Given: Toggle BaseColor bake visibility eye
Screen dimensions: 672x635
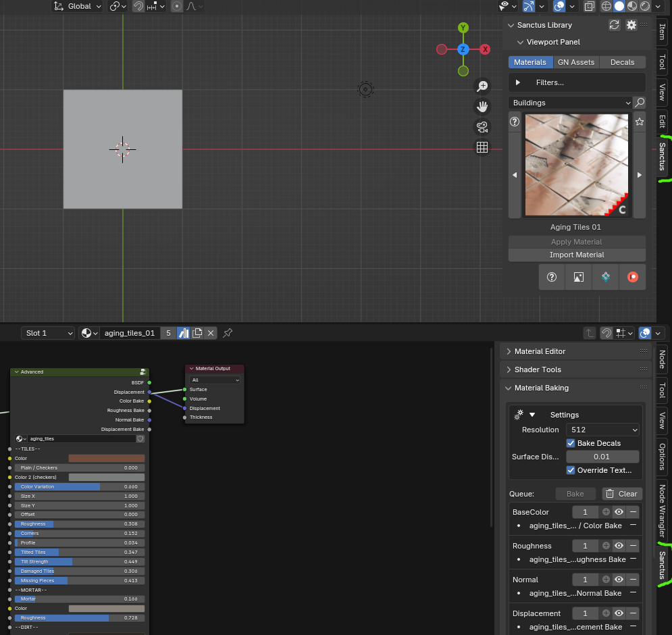Looking at the screenshot, I should pos(619,512).
